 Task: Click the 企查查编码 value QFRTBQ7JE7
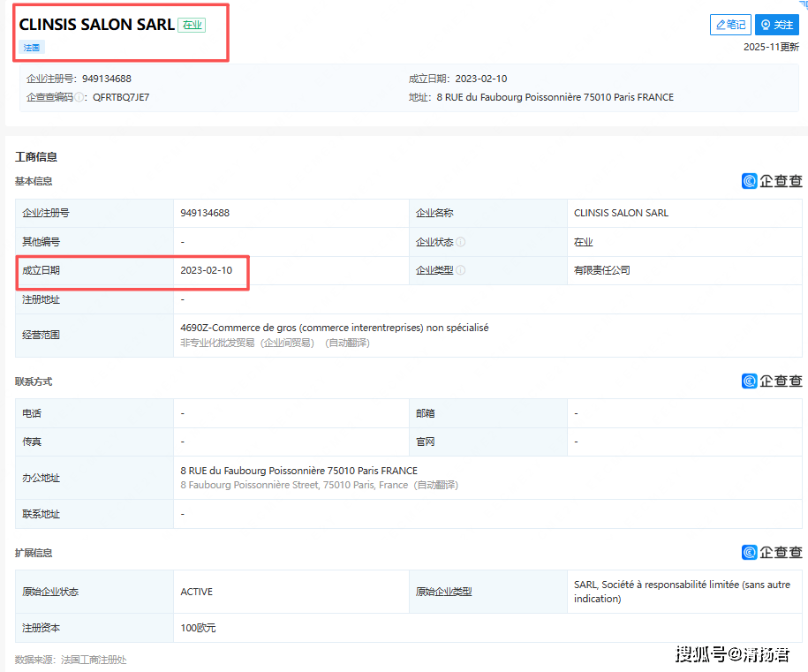pos(121,97)
